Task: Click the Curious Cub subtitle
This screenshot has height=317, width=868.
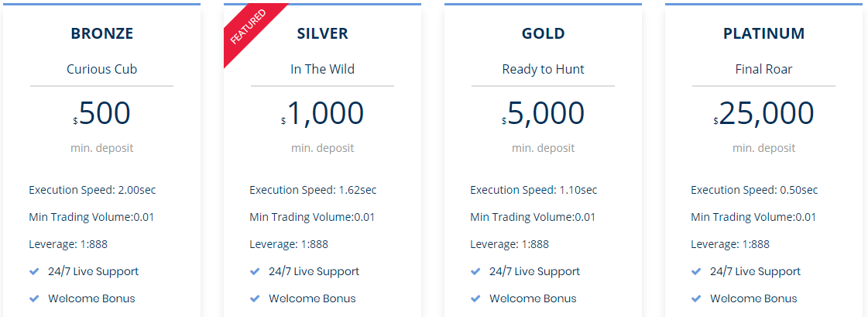Action: (x=102, y=69)
